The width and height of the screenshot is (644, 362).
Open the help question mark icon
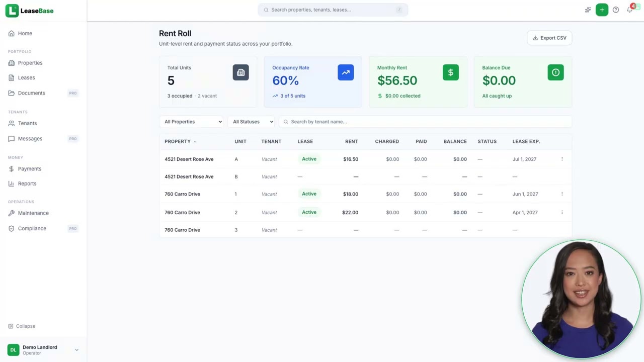click(x=616, y=10)
